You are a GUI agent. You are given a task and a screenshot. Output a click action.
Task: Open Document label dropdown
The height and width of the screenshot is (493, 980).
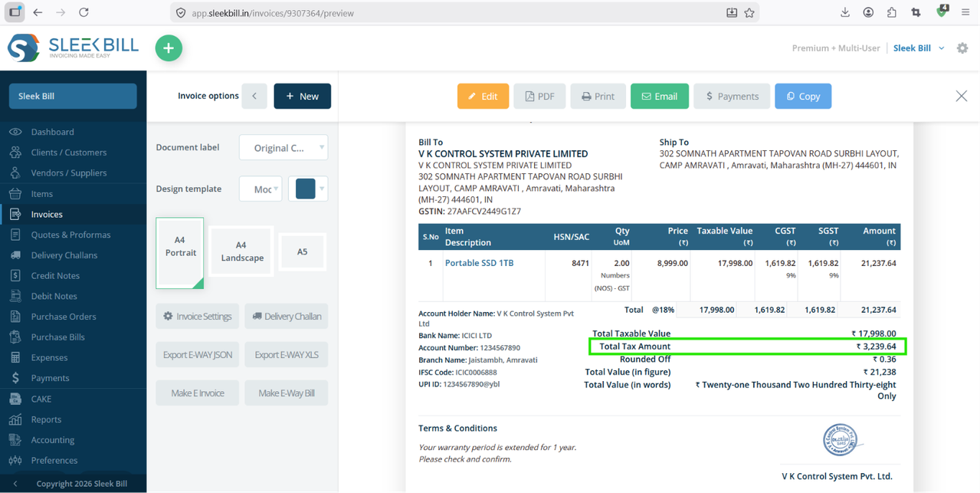pyautogui.click(x=284, y=147)
